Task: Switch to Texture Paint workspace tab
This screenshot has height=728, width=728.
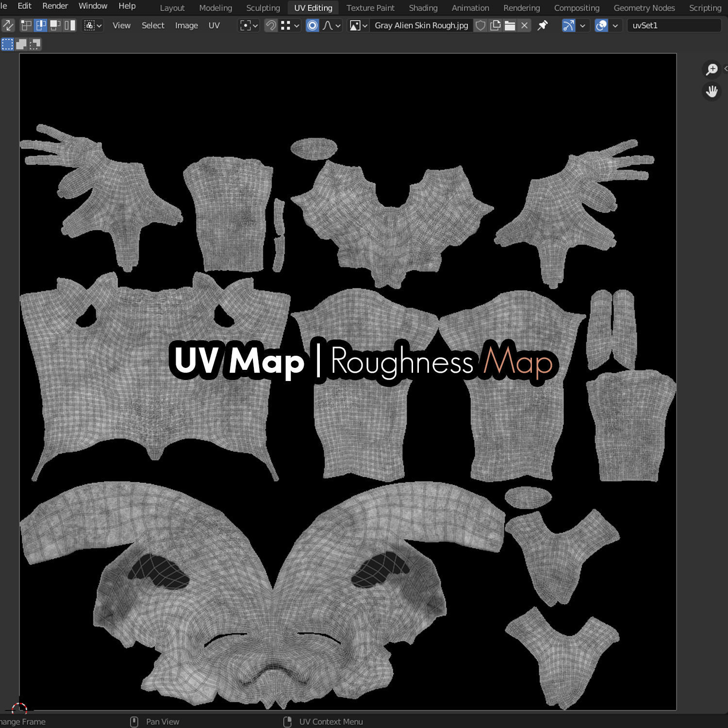Action: (x=370, y=8)
